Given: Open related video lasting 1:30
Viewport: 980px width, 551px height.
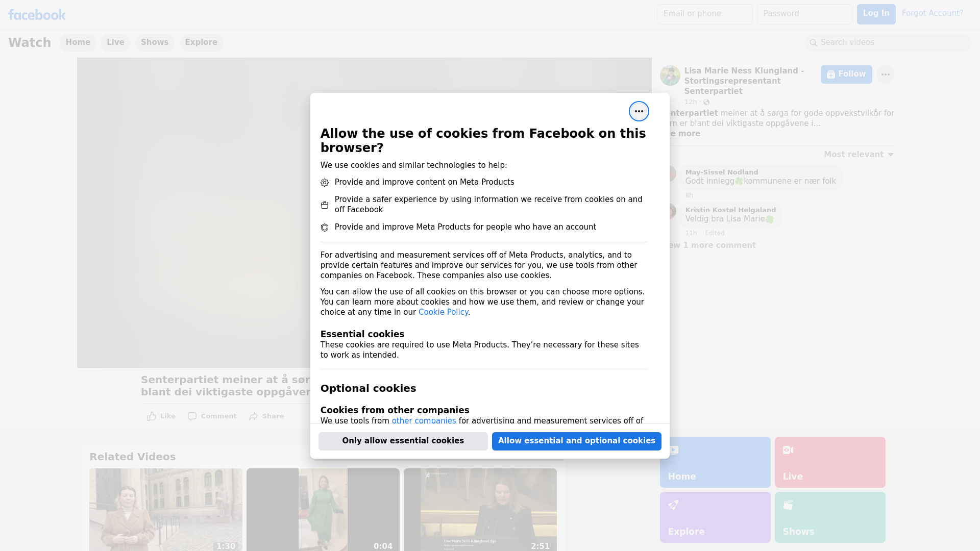Looking at the screenshot, I should click(166, 510).
